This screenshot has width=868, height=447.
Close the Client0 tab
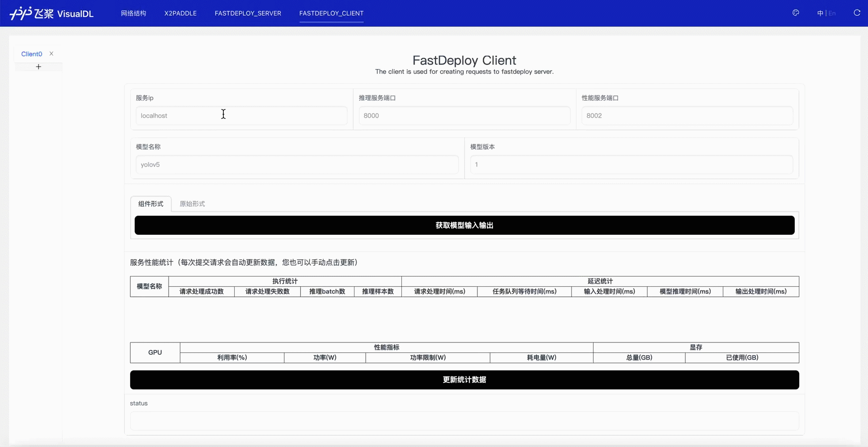(x=52, y=54)
